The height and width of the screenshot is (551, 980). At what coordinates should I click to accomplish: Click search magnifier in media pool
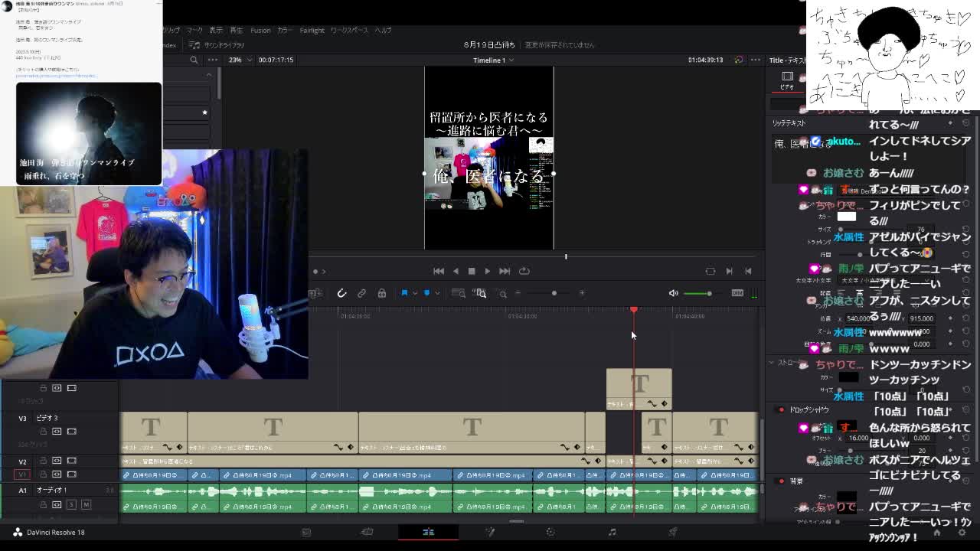(x=194, y=60)
